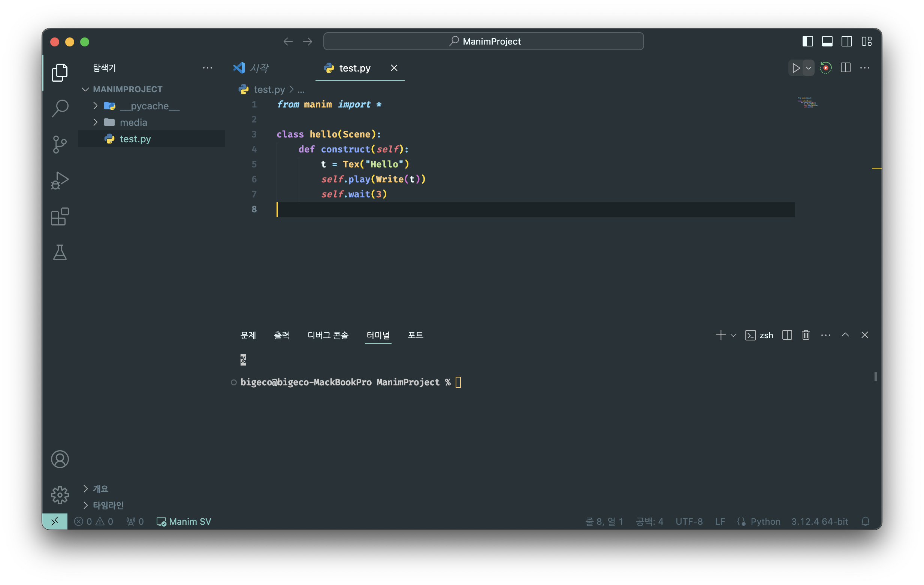Open the Search view in activity bar
This screenshot has width=924, height=585.
[x=60, y=108]
